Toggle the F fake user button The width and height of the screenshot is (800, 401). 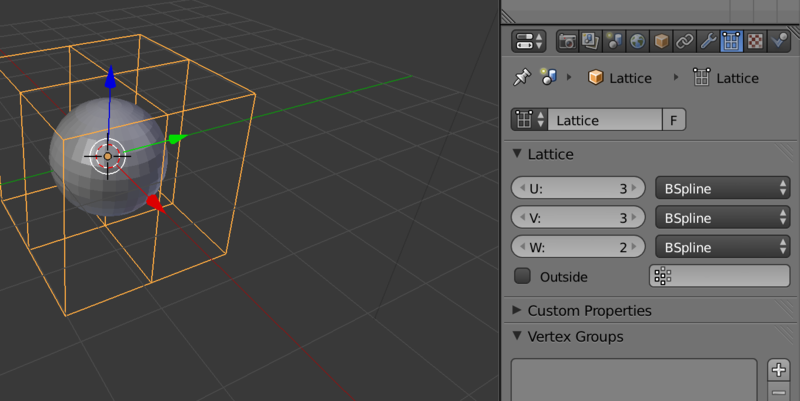673,120
